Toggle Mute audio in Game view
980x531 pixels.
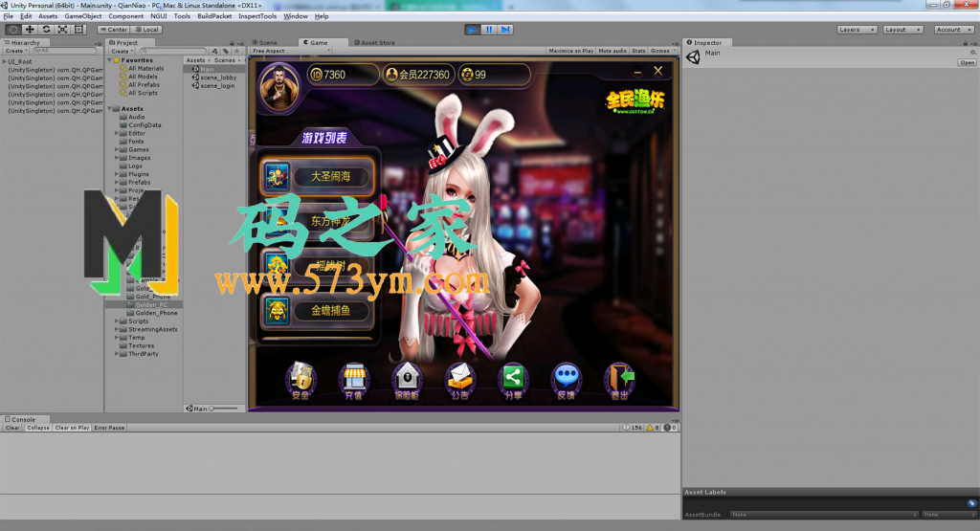tap(612, 52)
